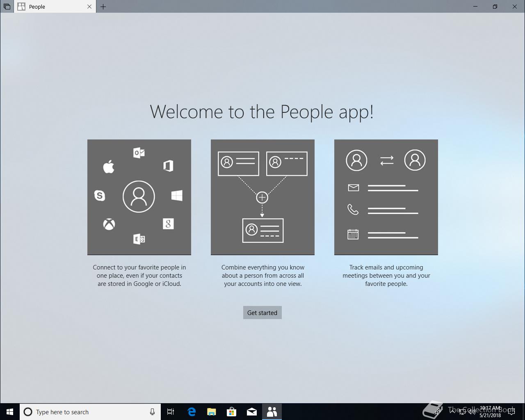Screen dimensions: 525x420
Task: Click the Exchange icon in the tile
Action: [139, 239]
